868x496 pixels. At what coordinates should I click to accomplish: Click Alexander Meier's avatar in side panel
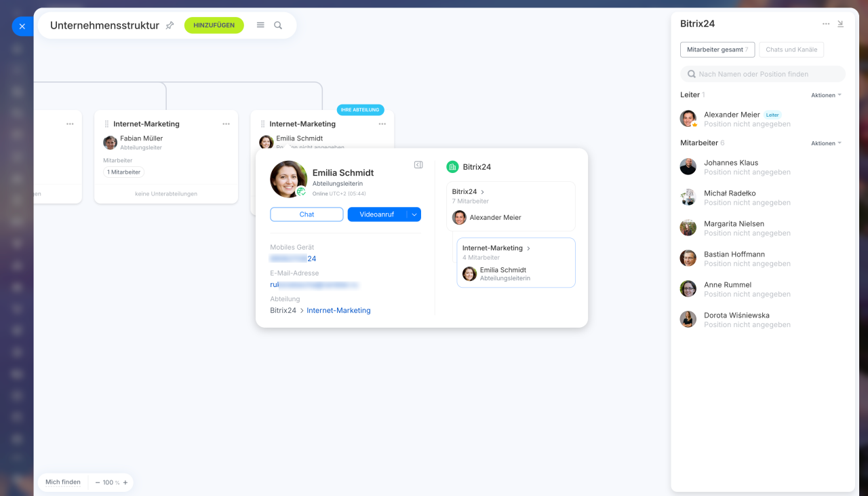tap(688, 119)
